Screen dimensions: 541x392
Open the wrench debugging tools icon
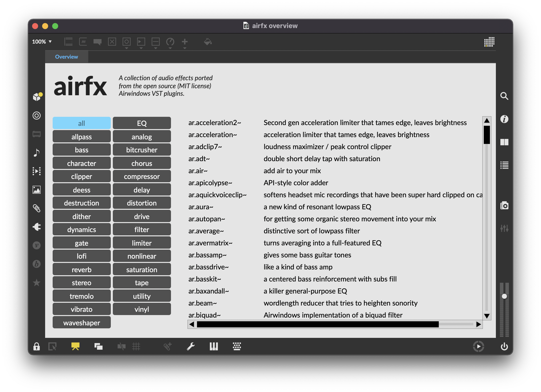(191, 346)
